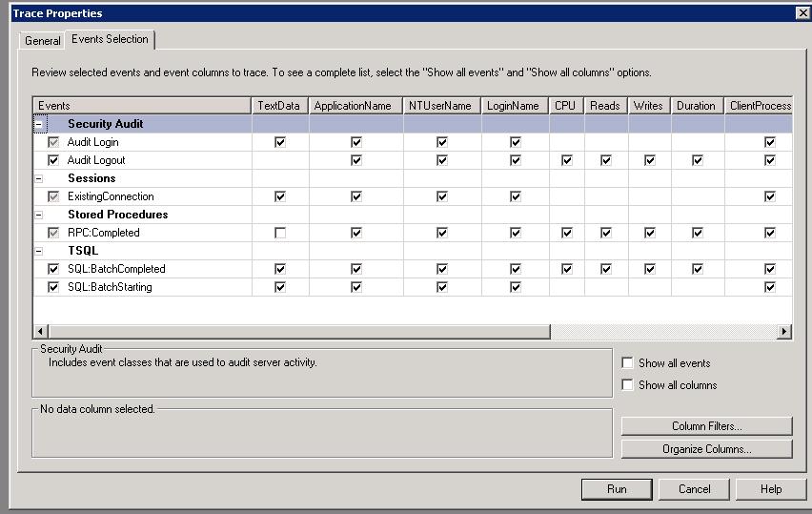Uncheck ApplicationName for ExistingConnection
812x514 pixels.
point(356,196)
